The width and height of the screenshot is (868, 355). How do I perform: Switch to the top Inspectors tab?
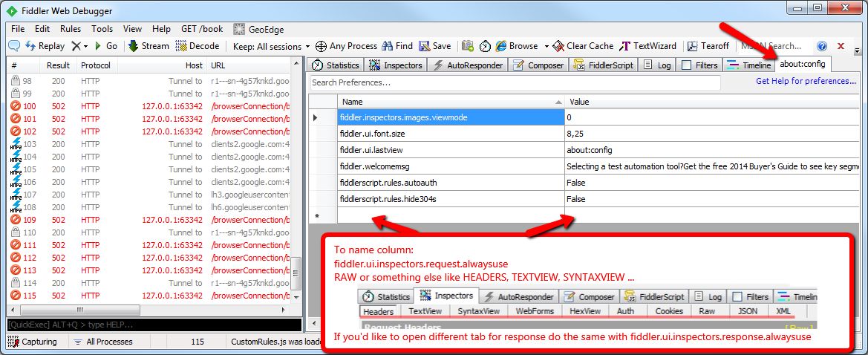[397, 65]
